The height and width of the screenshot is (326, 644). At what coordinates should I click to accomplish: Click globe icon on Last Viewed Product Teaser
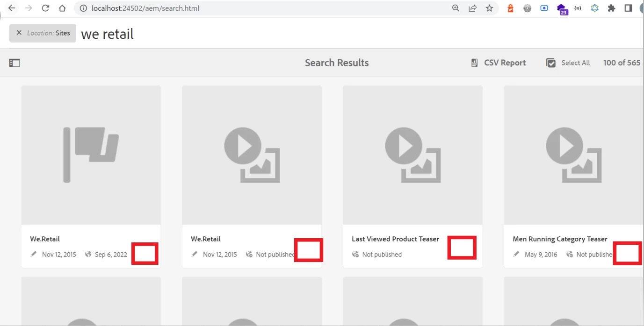tap(355, 254)
